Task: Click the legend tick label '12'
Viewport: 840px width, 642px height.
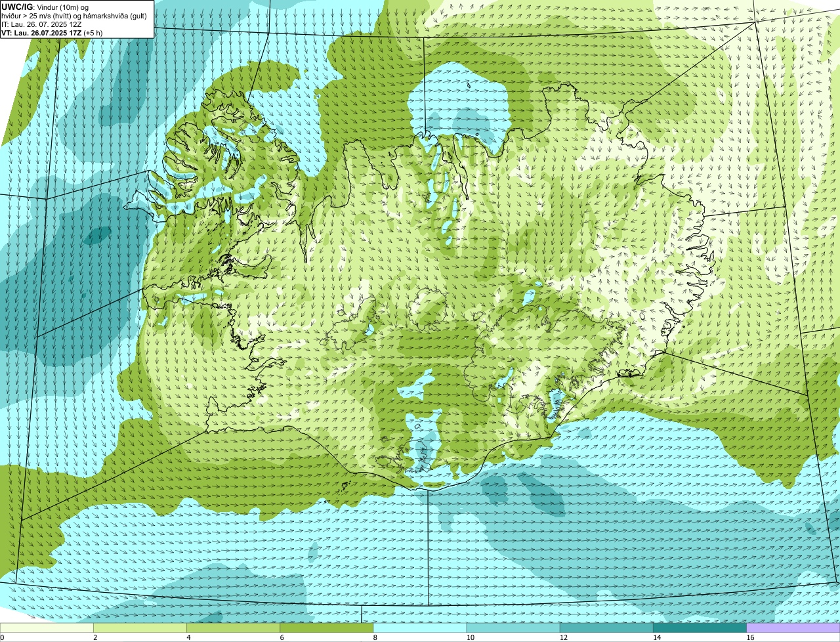Action: 563,637
